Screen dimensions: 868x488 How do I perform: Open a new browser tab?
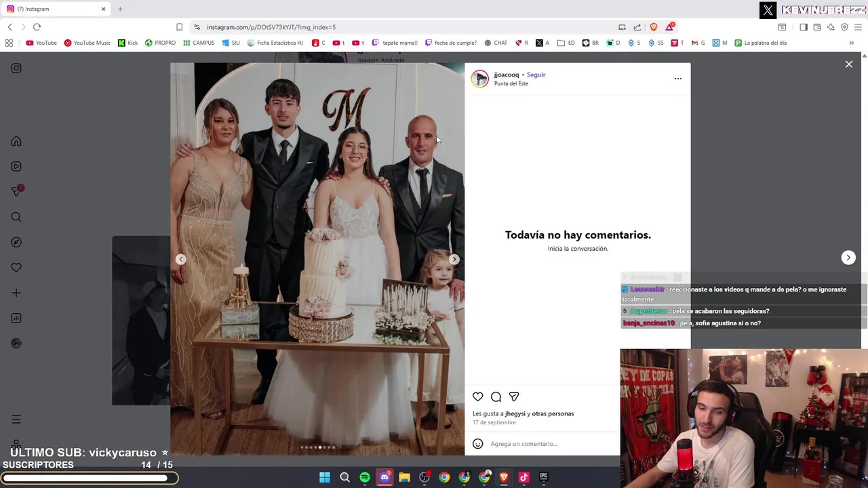pyautogui.click(x=120, y=9)
